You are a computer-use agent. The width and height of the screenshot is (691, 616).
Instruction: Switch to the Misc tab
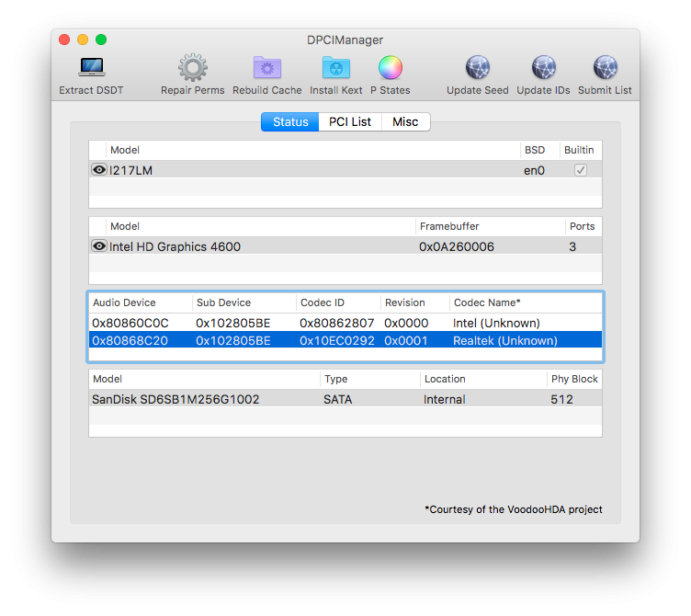pyautogui.click(x=405, y=121)
